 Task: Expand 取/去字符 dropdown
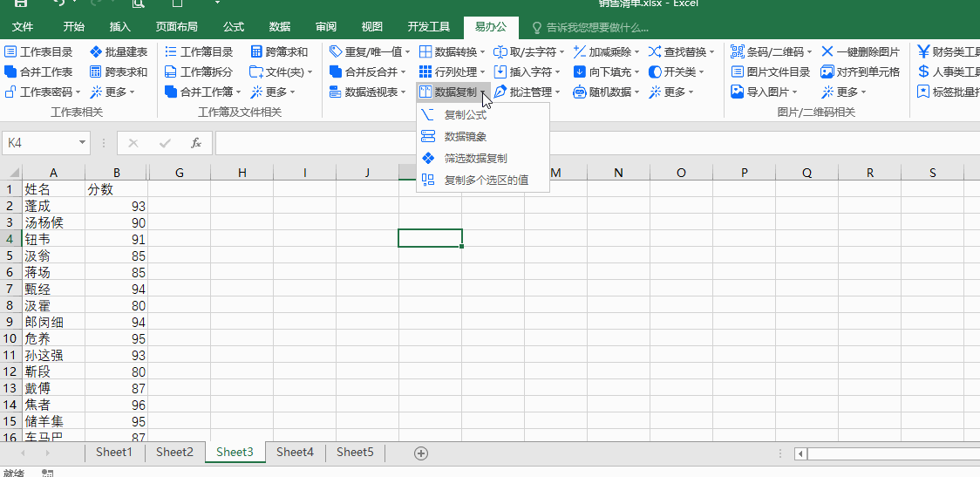click(561, 52)
